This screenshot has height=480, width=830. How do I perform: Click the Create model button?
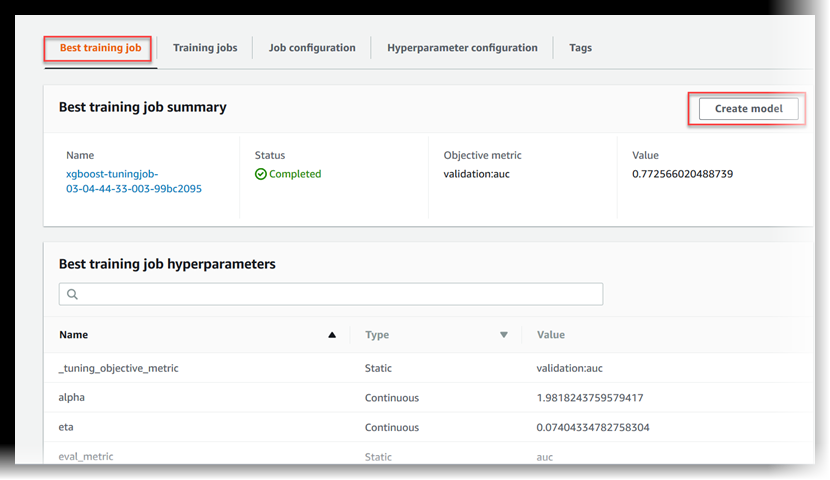748,109
